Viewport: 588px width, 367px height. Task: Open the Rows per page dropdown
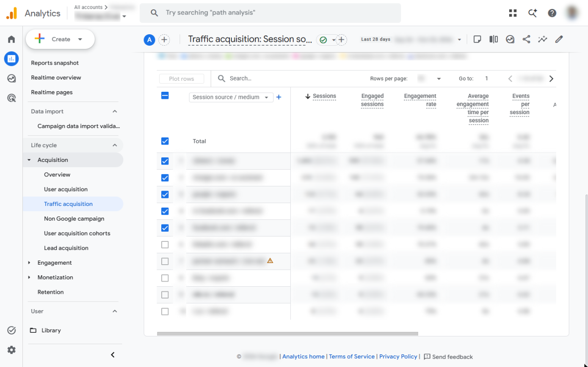coord(430,79)
